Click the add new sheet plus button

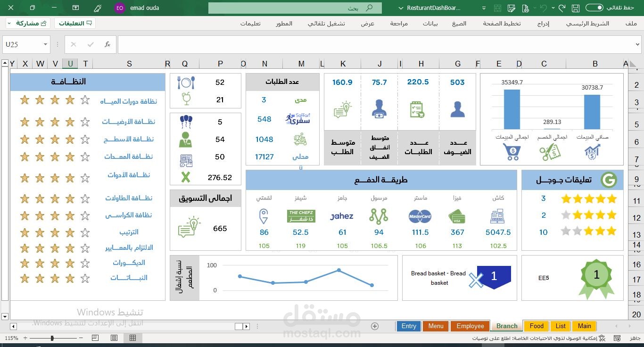[375, 326]
